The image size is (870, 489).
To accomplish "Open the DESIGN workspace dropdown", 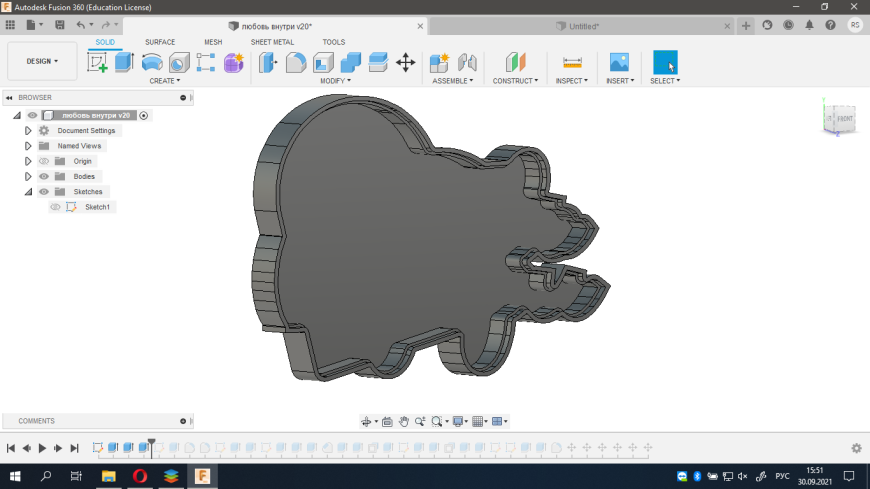I will tap(42, 61).
